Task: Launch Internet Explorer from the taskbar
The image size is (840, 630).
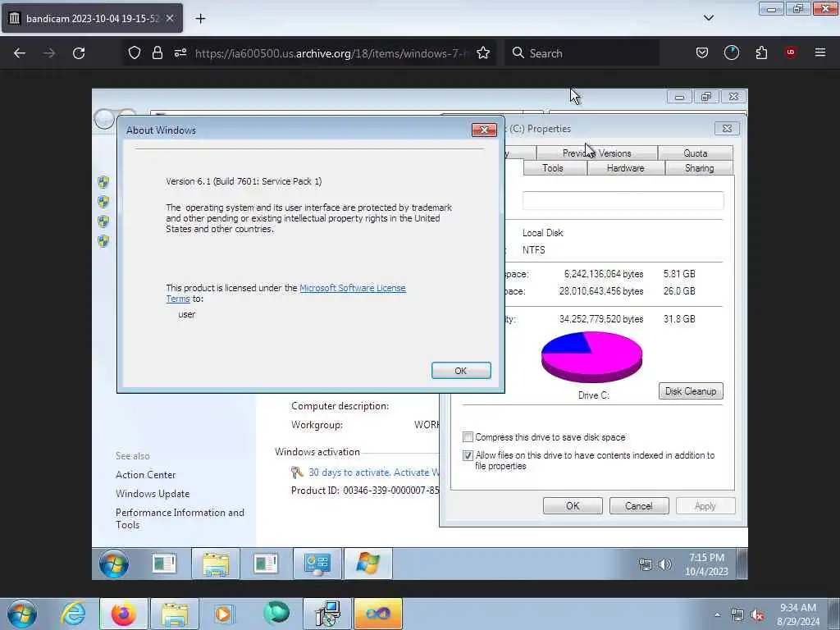Action: click(x=73, y=614)
